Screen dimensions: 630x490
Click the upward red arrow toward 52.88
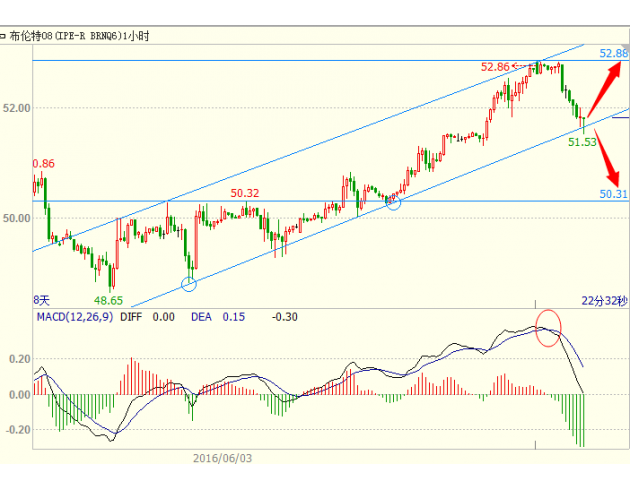604,88
